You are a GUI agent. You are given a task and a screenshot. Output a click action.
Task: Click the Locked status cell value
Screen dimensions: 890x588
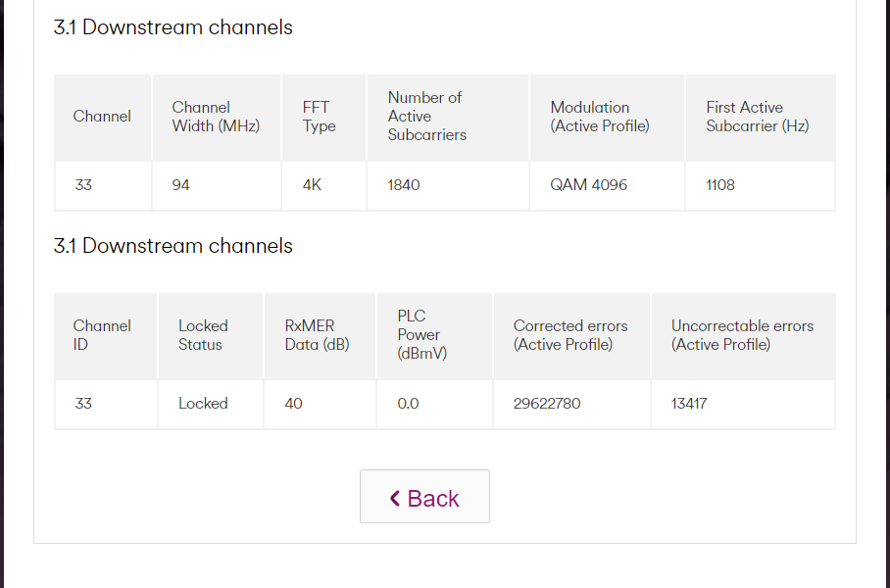click(203, 404)
